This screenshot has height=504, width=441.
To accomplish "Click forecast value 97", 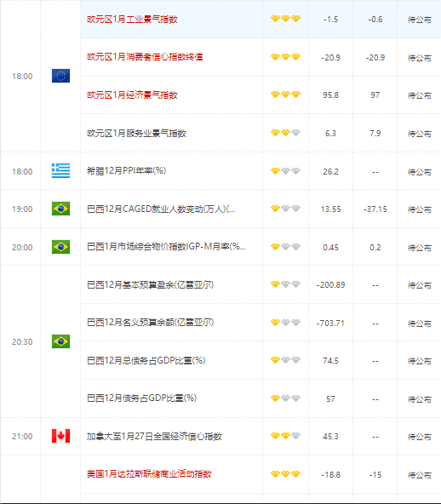I will click(375, 95).
